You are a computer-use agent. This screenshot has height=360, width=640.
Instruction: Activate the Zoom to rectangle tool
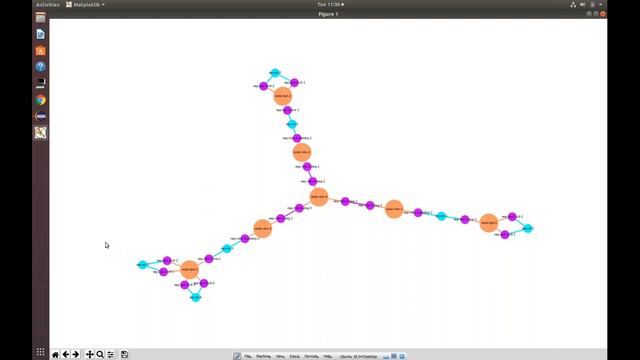pyautogui.click(x=100, y=354)
